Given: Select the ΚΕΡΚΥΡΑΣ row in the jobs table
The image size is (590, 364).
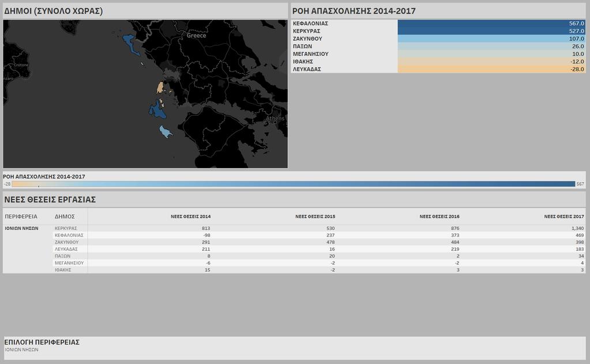Looking at the screenshot, I should (319, 228).
